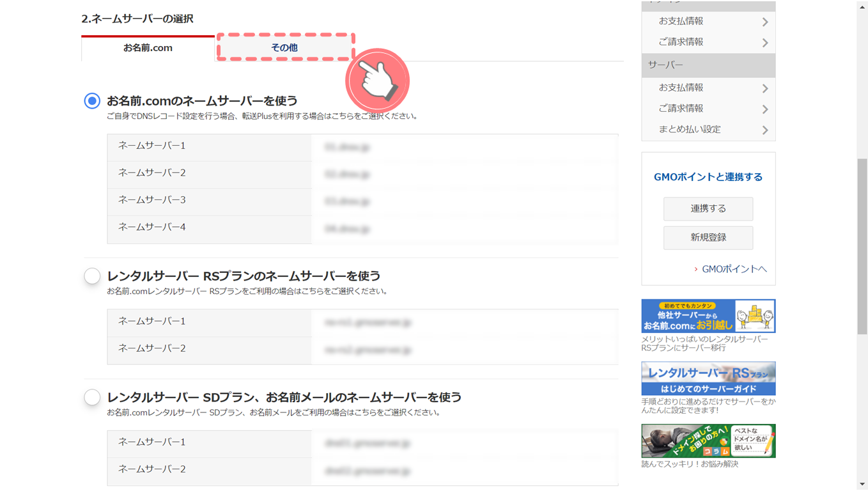Click the 2.ネームサーバーの選択 heading
Screen dimensions: 868x491
tap(137, 19)
